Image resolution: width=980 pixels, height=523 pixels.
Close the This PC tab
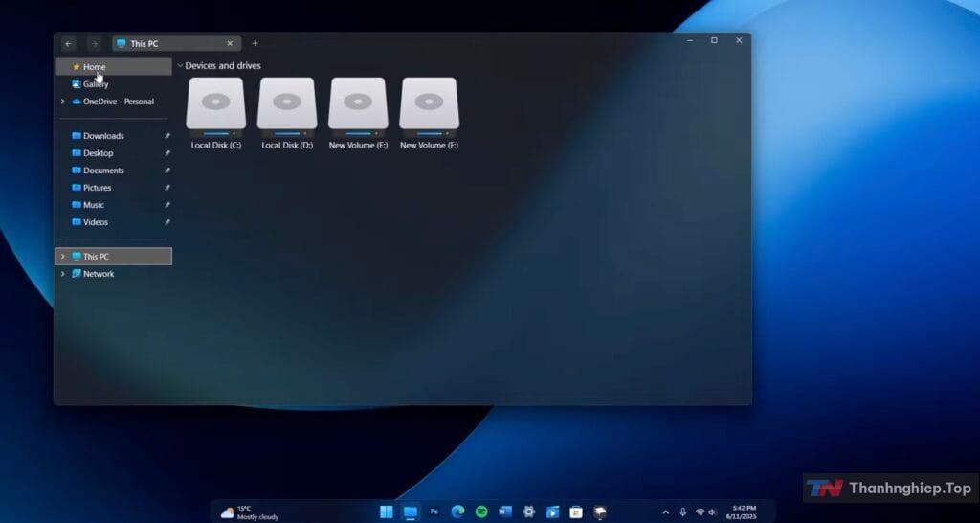click(x=230, y=44)
